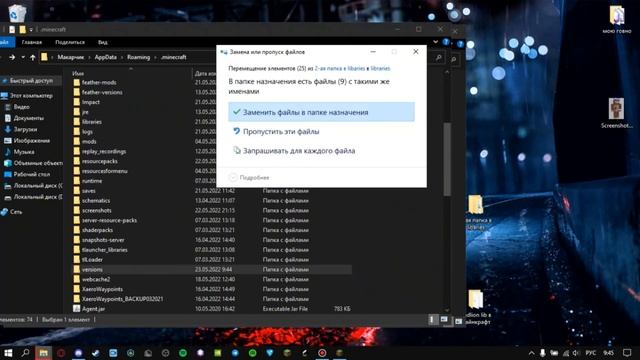Select Видео icon in the sidebar

(7, 107)
